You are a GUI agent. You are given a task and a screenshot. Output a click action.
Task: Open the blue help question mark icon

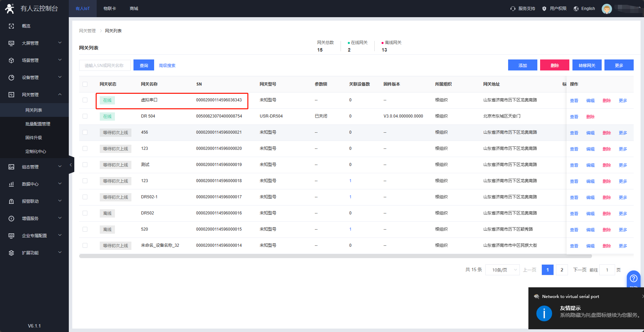tap(633, 278)
